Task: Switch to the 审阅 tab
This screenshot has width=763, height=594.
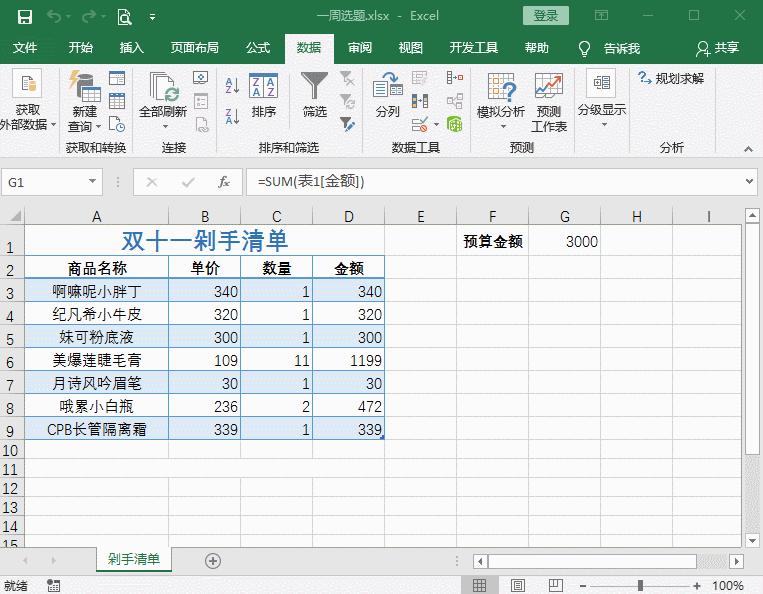Action: click(x=360, y=48)
